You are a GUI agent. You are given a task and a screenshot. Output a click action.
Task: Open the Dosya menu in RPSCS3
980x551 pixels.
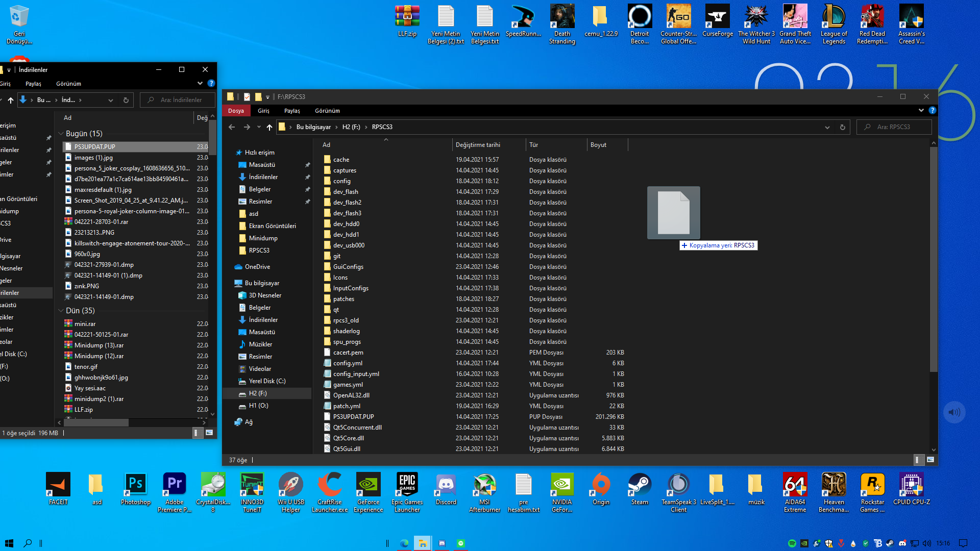point(236,111)
